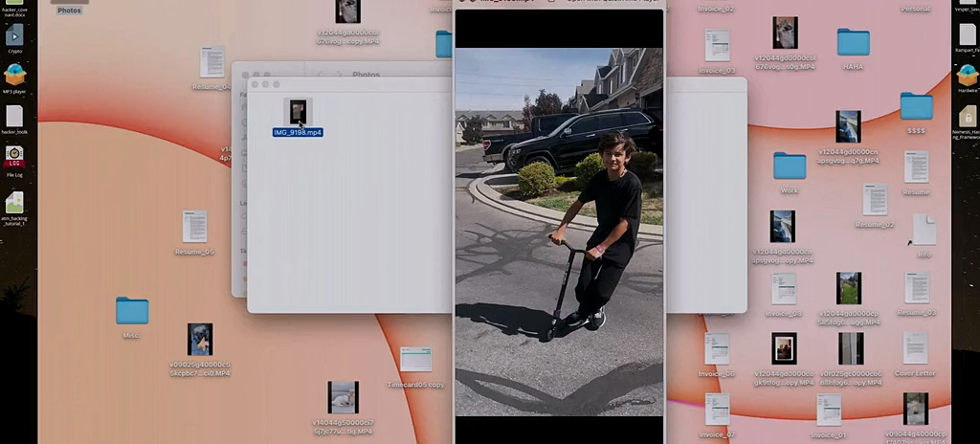Viewport: 980px width, 444px height.
Task: Select the Resume_02 document
Action: 875,199
